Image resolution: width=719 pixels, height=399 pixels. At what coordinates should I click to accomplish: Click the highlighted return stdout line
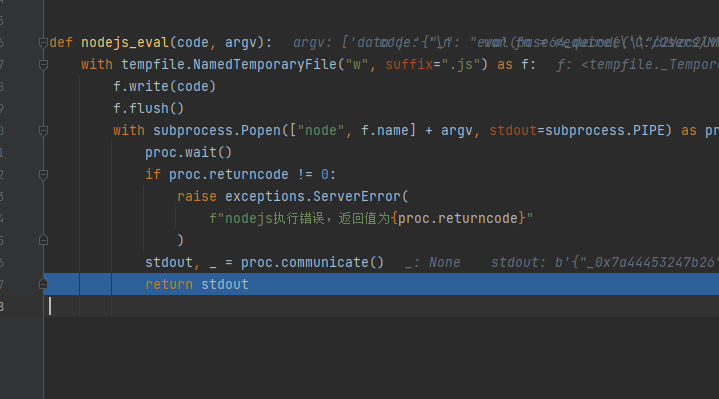(x=382, y=284)
